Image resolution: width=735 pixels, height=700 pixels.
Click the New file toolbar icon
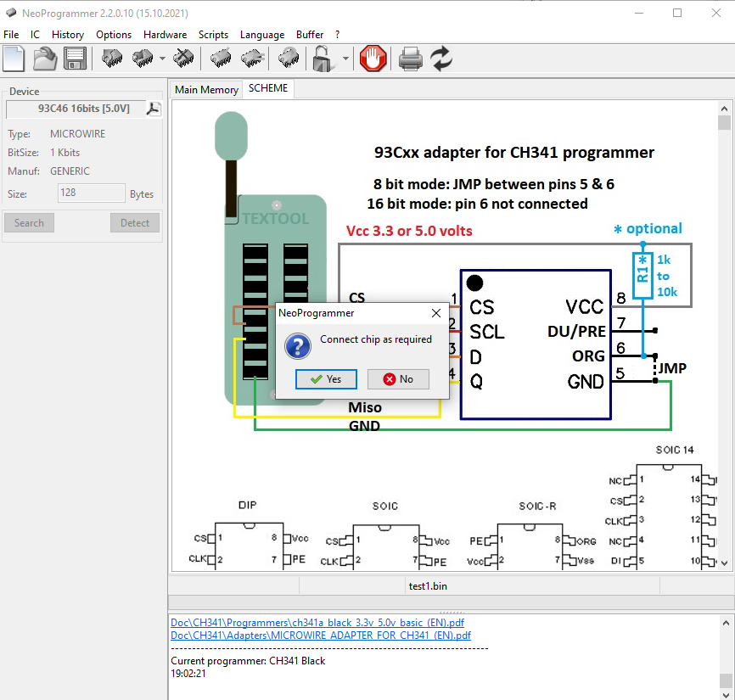pyautogui.click(x=14, y=59)
